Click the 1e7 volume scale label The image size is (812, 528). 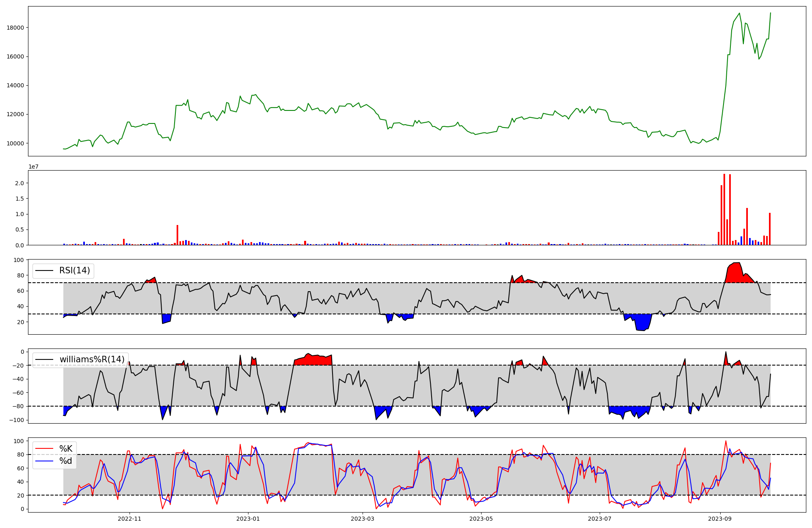[33, 167]
